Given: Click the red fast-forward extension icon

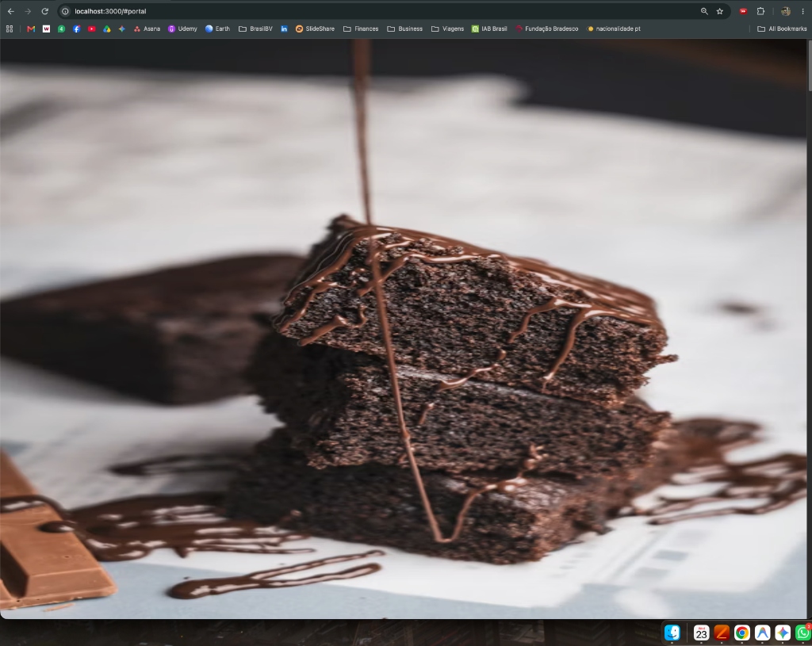Looking at the screenshot, I should click(x=743, y=11).
